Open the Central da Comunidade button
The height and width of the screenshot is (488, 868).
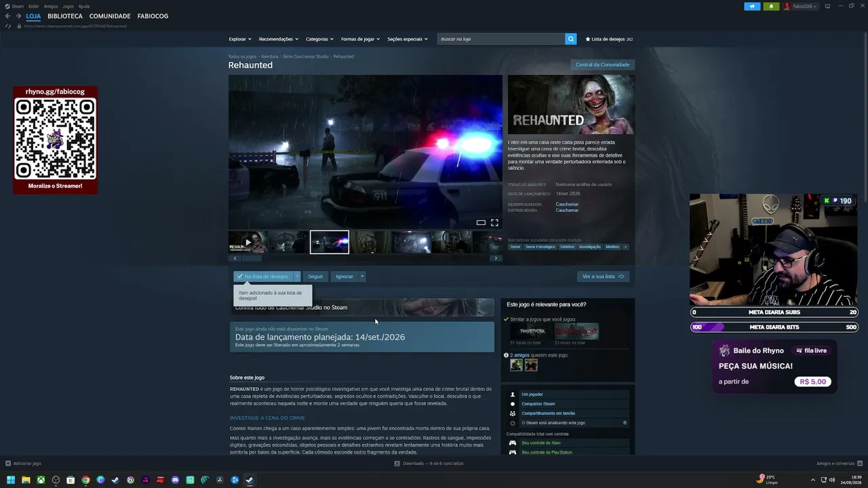(x=603, y=65)
